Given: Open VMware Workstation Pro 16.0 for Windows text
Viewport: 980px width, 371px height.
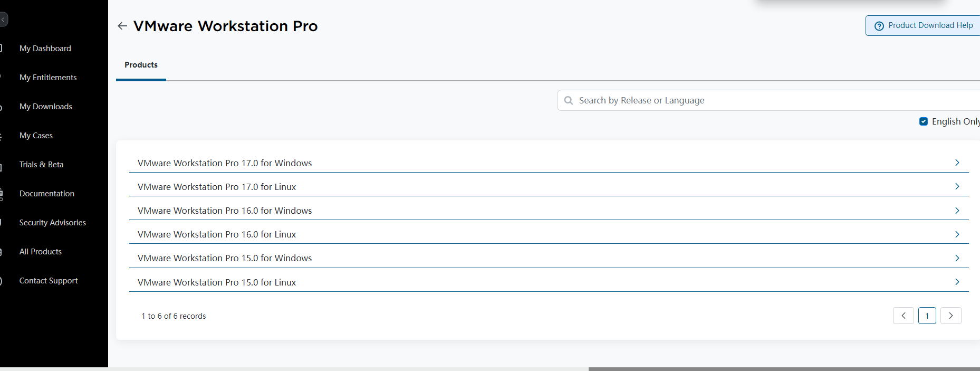Looking at the screenshot, I should pyautogui.click(x=225, y=211).
